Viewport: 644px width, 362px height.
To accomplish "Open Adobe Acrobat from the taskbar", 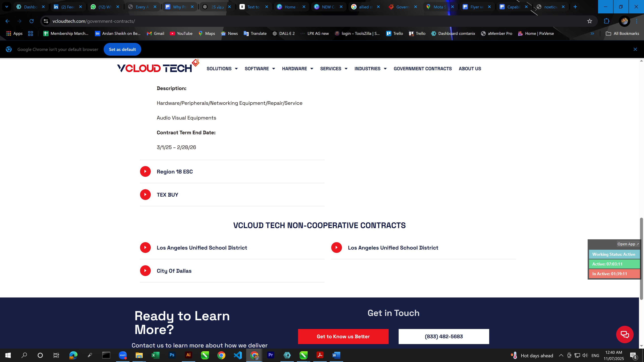I will [320, 355].
